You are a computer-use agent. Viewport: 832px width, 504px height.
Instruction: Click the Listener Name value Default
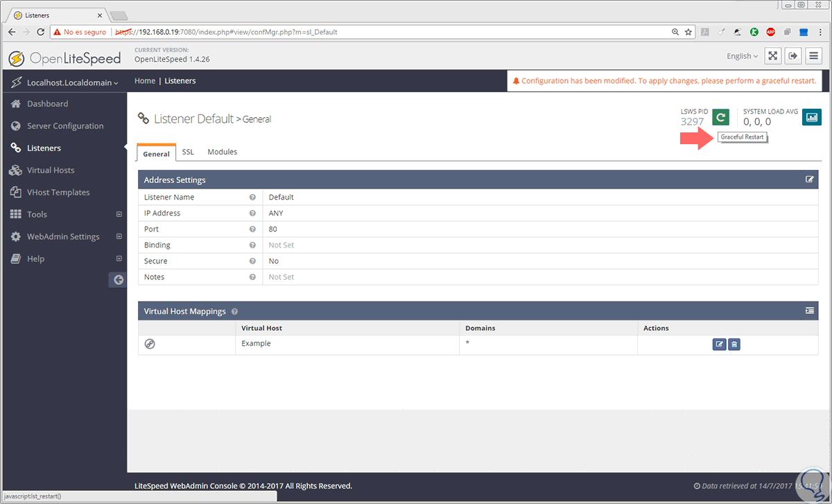tap(281, 198)
